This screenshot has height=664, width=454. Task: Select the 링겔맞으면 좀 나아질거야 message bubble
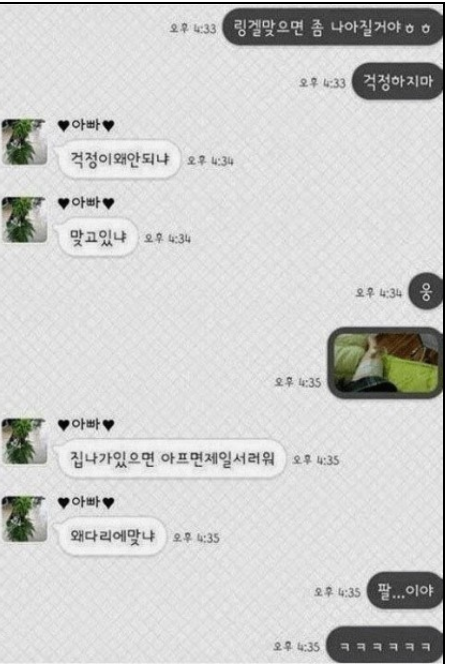point(332,28)
